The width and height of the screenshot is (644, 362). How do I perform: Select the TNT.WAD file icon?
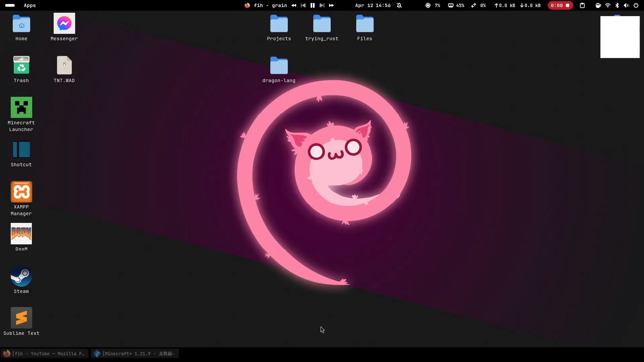(64, 66)
